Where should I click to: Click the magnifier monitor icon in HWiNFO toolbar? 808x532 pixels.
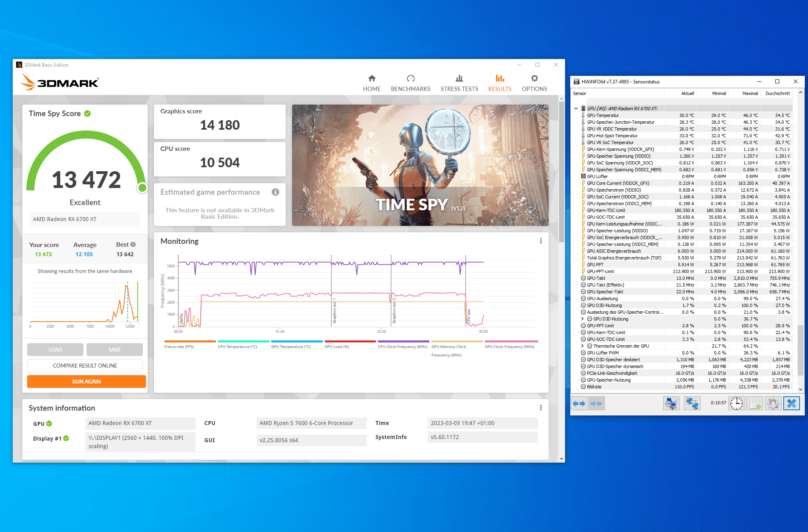coord(672,403)
